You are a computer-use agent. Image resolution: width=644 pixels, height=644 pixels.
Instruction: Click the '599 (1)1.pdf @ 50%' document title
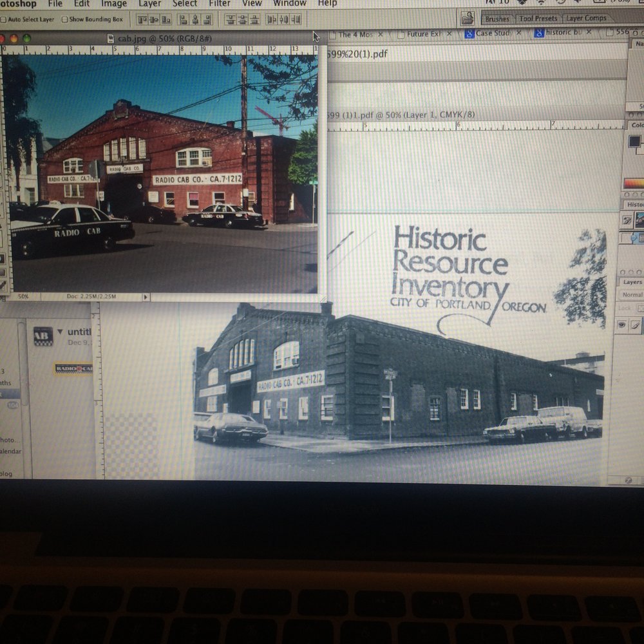[x=401, y=115]
